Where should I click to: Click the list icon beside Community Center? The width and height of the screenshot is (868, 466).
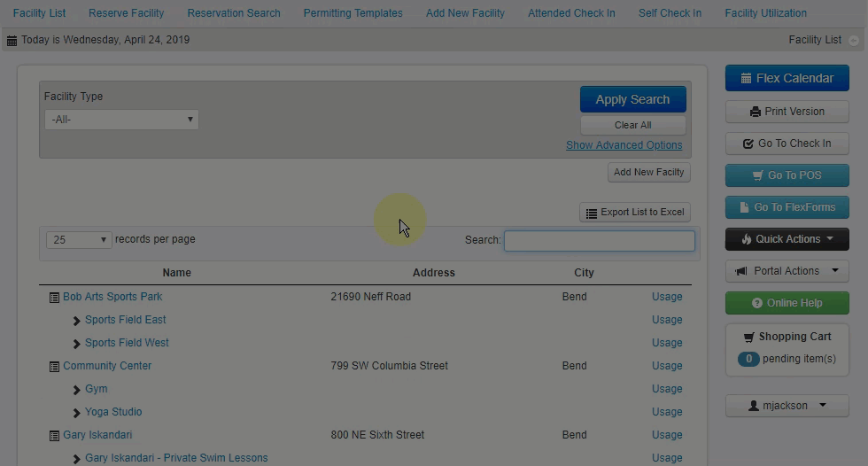coord(54,367)
